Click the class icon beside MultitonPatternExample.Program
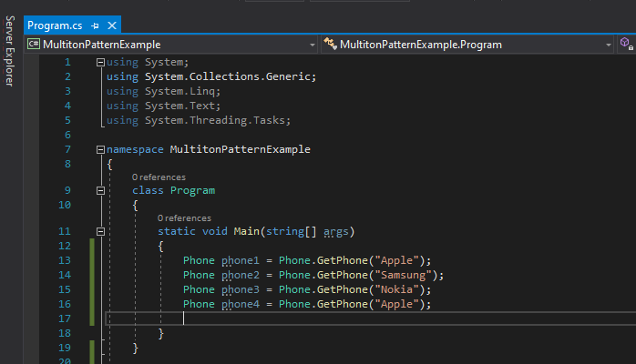The image size is (636, 364). coord(330,44)
